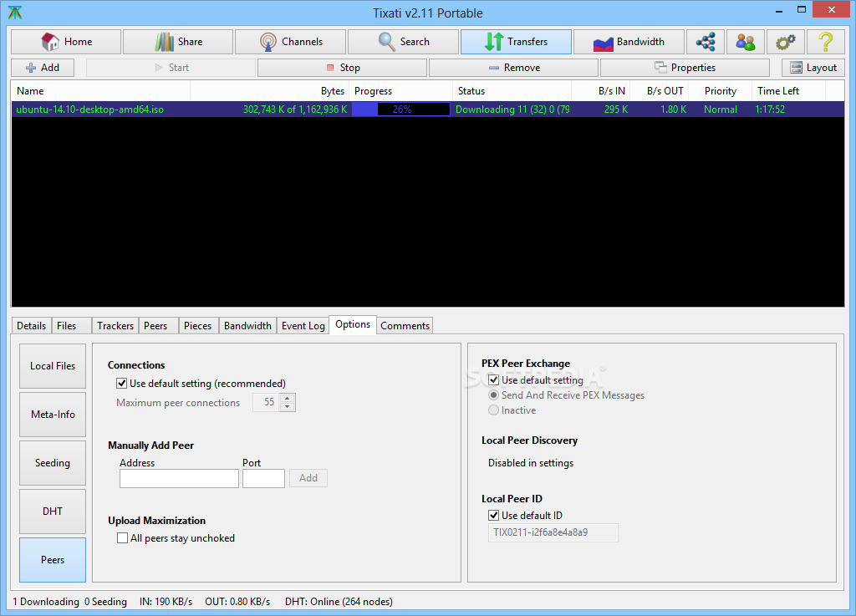Sort transfers by Bytes column
Image resolution: width=856 pixels, height=616 pixels.
tap(270, 91)
